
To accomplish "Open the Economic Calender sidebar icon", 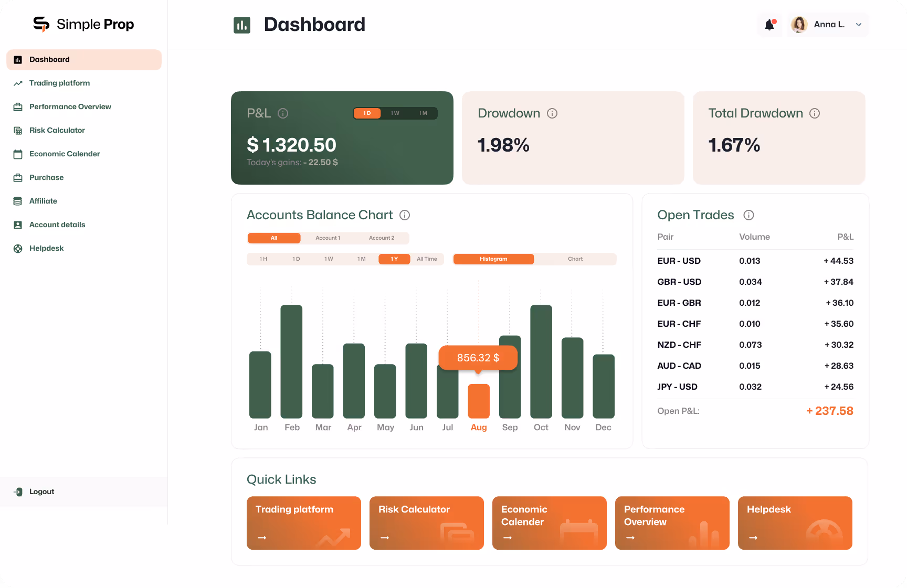I will (x=18, y=154).
